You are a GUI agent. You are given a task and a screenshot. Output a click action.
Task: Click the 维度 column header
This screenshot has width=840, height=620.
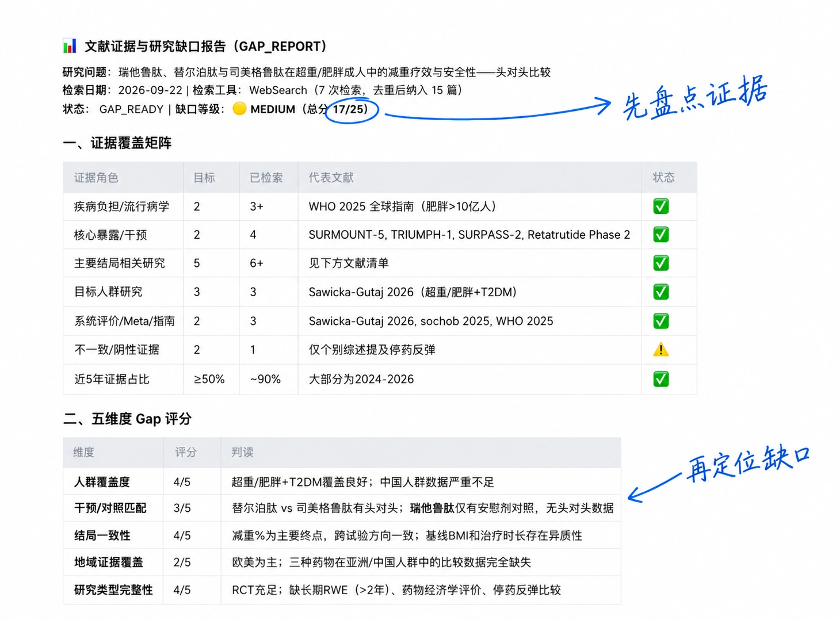pyautogui.click(x=83, y=452)
